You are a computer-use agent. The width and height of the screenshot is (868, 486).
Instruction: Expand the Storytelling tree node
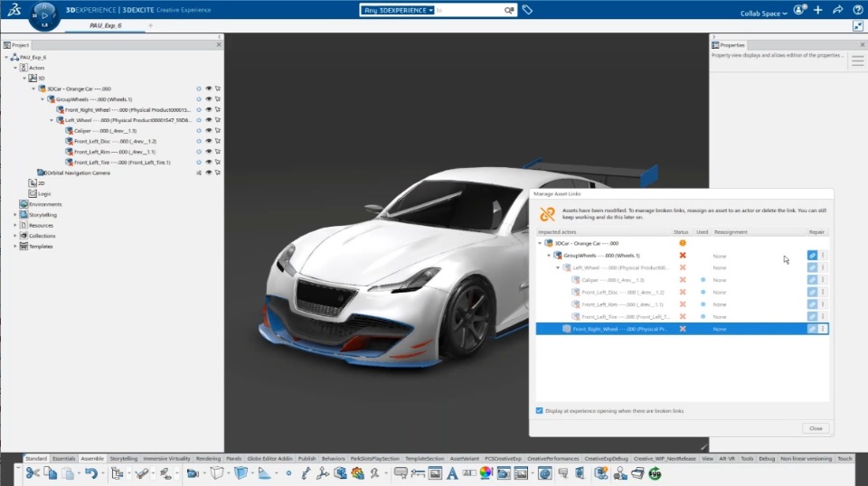(x=15, y=214)
